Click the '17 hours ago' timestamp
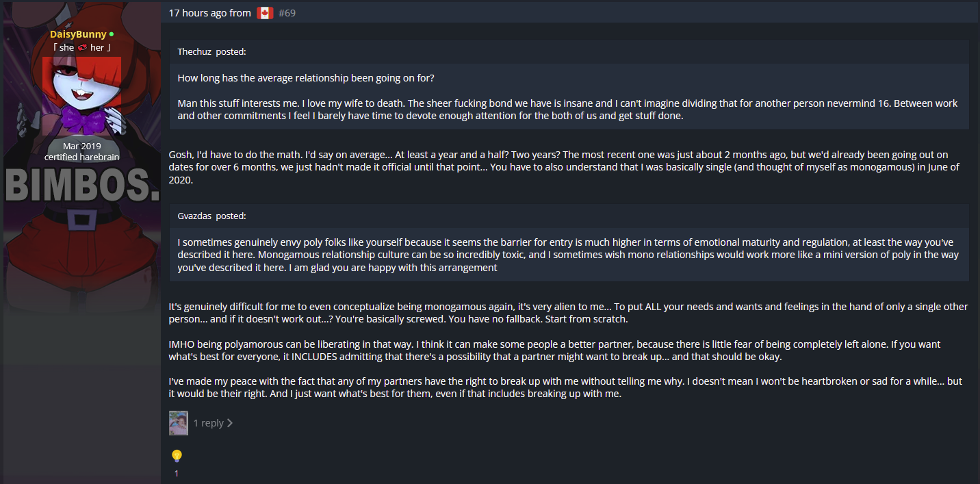This screenshot has height=484, width=980. [x=197, y=13]
